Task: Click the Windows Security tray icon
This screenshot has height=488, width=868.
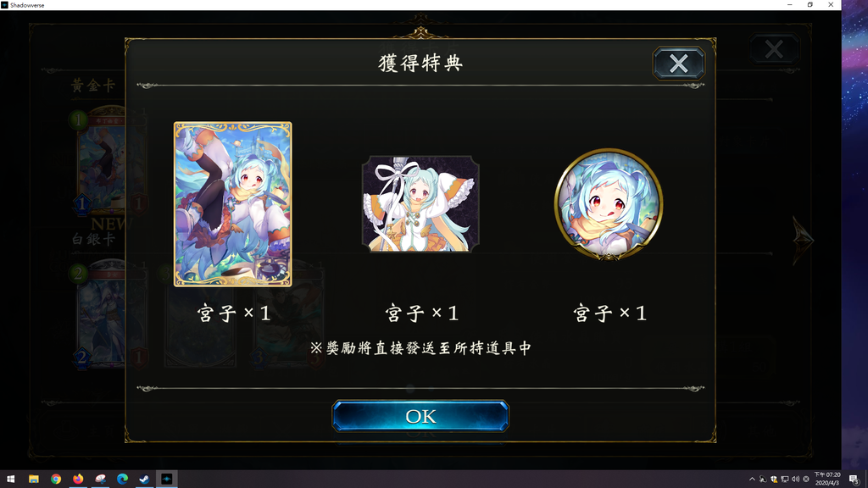Action: [x=773, y=480]
